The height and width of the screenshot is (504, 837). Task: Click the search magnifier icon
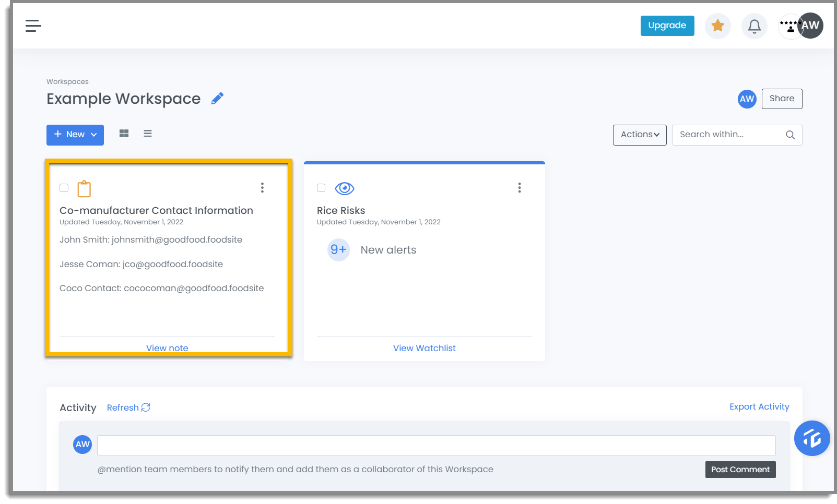790,135
